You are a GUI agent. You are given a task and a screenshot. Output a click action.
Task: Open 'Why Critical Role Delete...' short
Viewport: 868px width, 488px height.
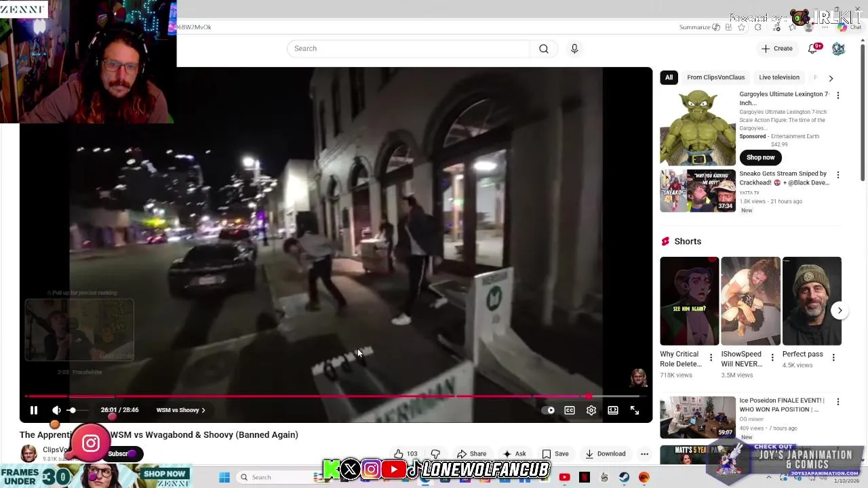click(x=689, y=301)
